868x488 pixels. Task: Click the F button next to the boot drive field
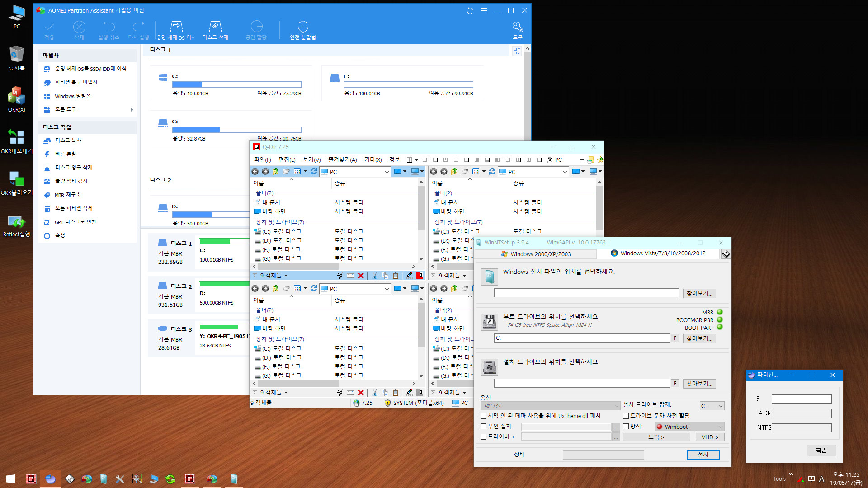click(675, 338)
